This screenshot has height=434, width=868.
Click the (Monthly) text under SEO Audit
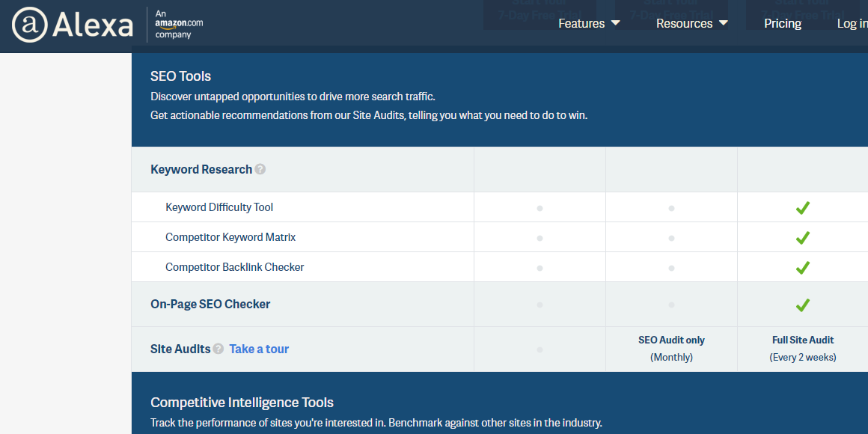(671, 358)
